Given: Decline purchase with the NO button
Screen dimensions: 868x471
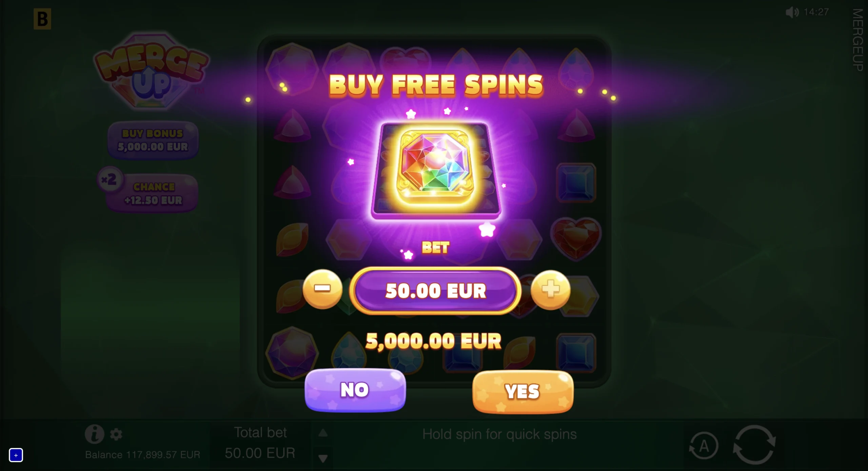Looking at the screenshot, I should coord(355,390).
